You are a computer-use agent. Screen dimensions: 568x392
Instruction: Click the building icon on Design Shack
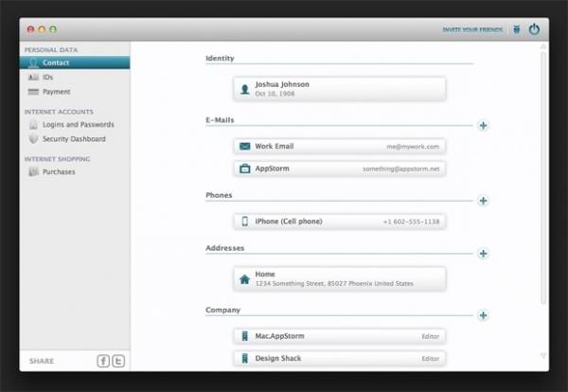[x=245, y=358]
